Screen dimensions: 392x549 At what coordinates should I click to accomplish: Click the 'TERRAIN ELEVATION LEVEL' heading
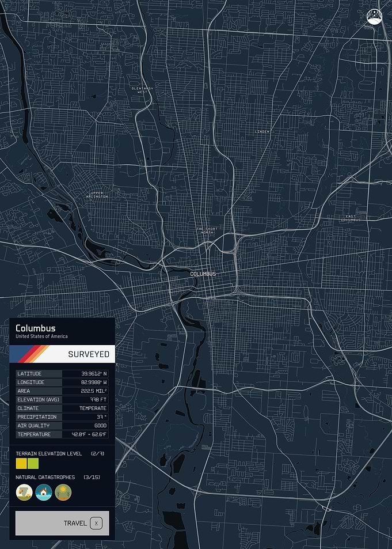coord(49,453)
